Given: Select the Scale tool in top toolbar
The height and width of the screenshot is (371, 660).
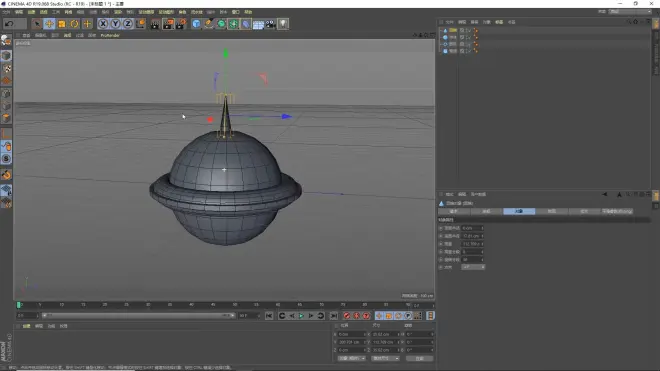Looking at the screenshot, I should (62, 24).
